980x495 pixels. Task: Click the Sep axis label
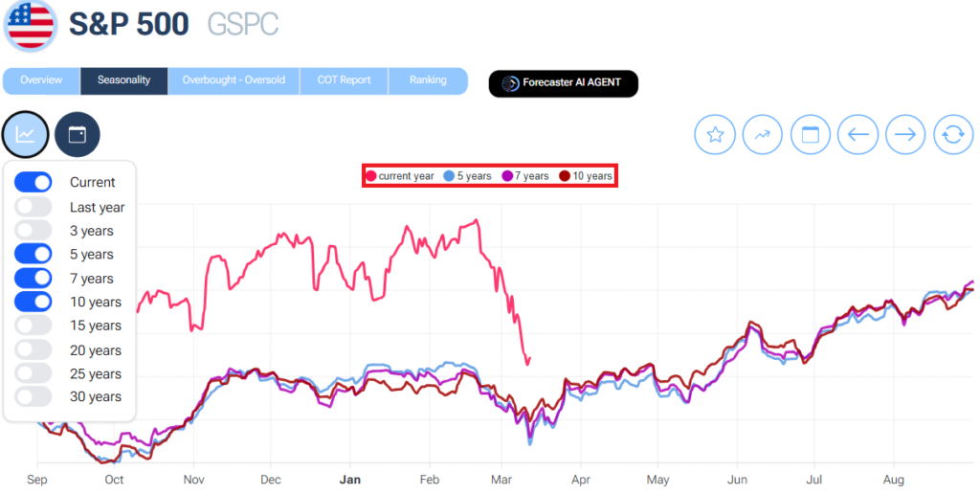pyautogui.click(x=37, y=480)
